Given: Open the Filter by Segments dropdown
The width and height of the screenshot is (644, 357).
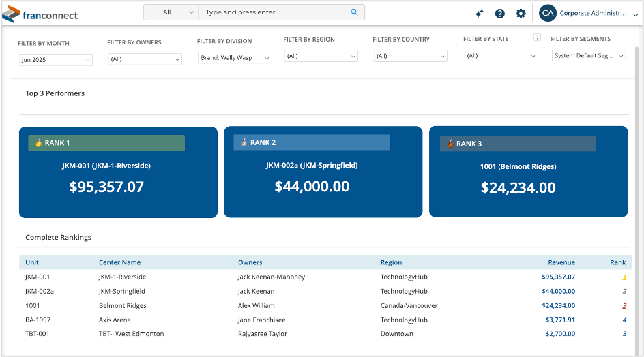Looking at the screenshot, I should coord(588,56).
